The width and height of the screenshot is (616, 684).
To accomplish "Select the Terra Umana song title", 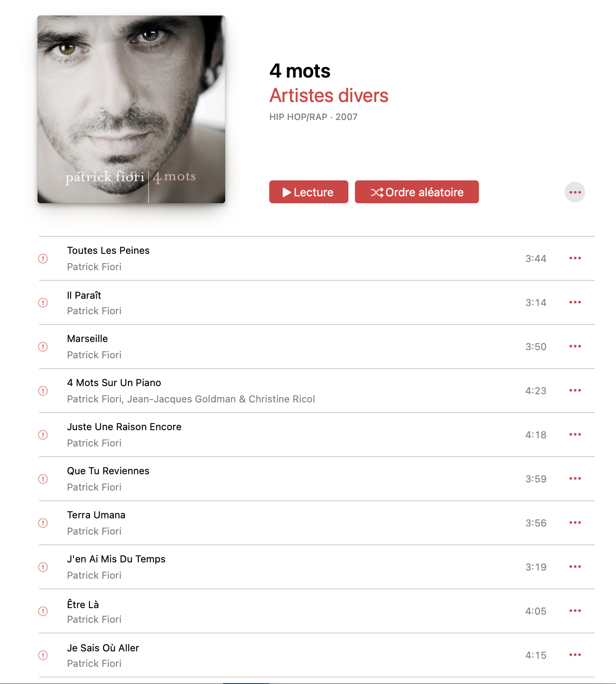I will tap(96, 515).
